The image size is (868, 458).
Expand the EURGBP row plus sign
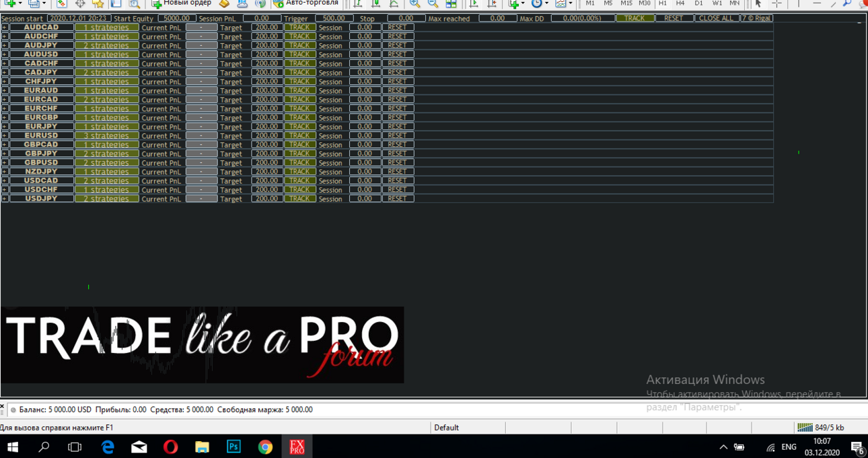click(x=5, y=117)
